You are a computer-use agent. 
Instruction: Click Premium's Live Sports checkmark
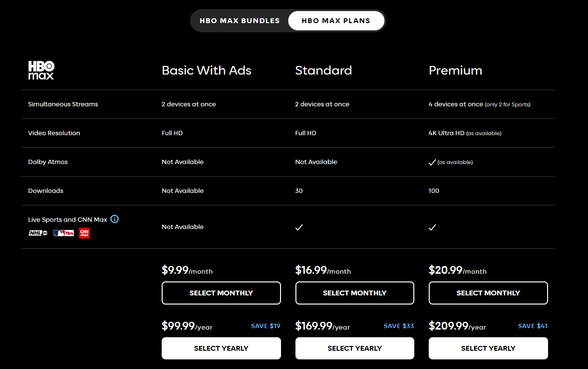tap(432, 227)
